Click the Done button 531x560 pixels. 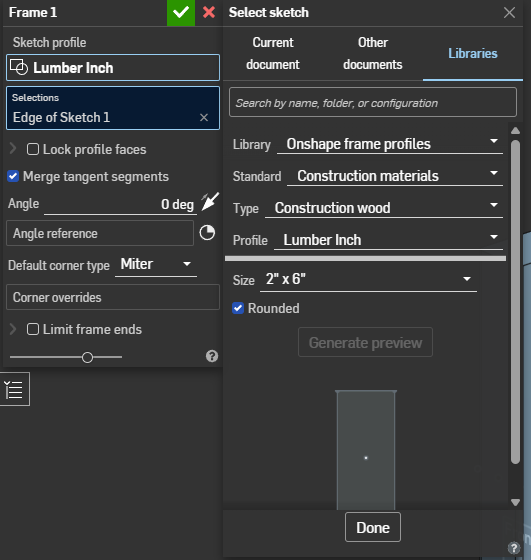373,527
